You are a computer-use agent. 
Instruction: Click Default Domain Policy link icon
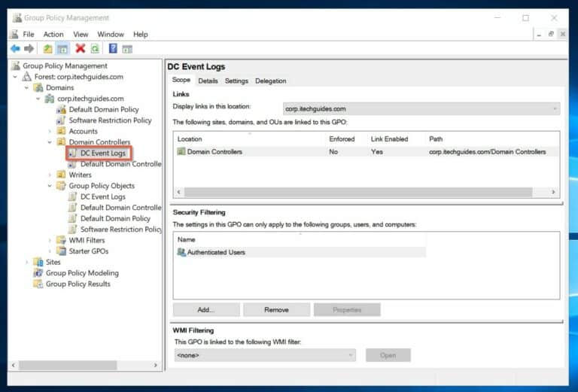point(61,109)
